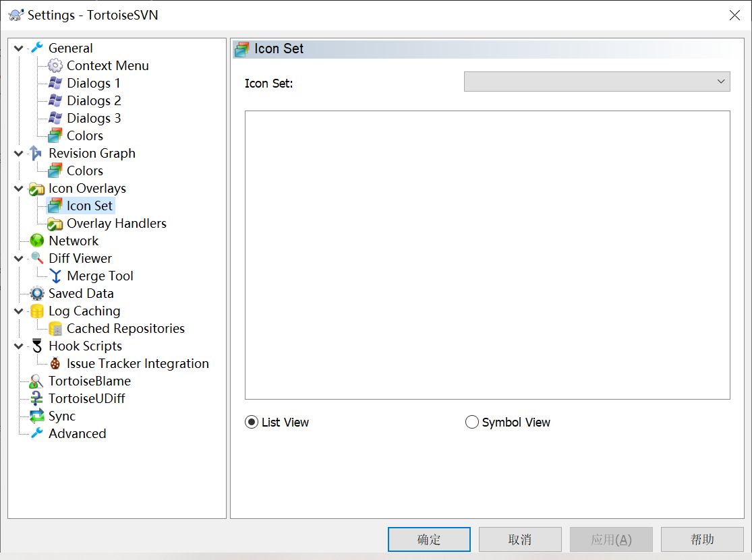Viewport: 752px width, 560px height.
Task: Click the wrench icon next to General
Action: [x=37, y=48]
